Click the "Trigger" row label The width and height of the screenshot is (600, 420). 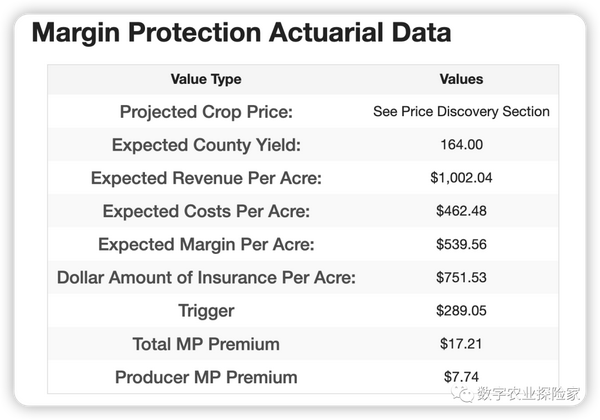(x=206, y=311)
